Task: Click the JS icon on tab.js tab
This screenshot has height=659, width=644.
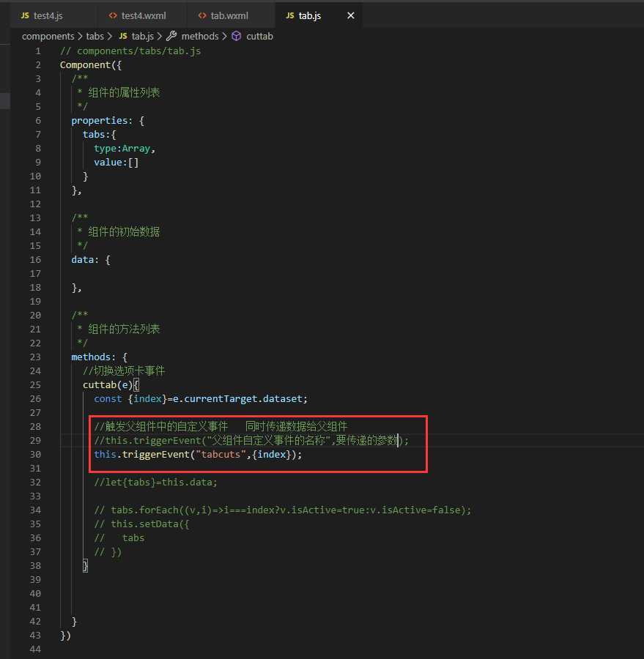Action: [290, 15]
